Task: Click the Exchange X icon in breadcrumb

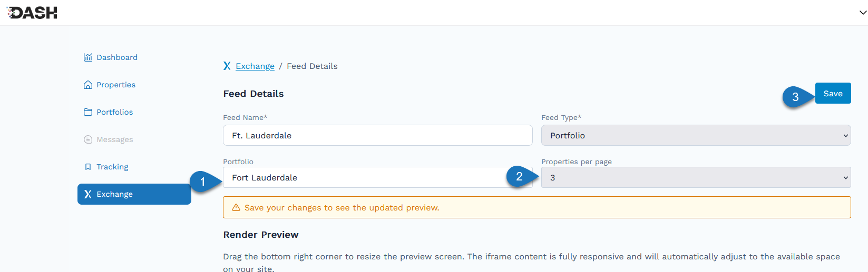Action: [x=227, y=66]
